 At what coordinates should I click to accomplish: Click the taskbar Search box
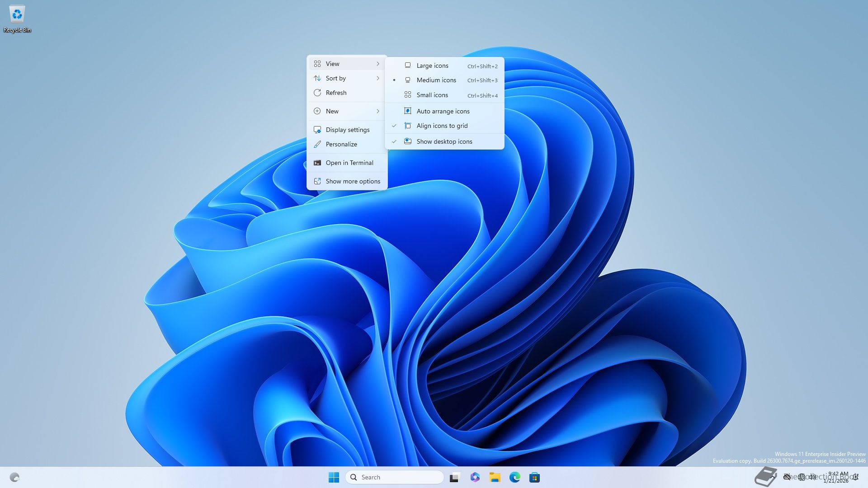click(394, 477)
